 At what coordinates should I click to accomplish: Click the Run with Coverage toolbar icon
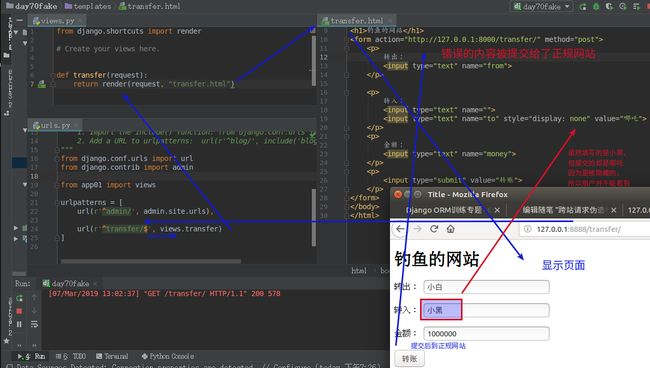point(609,6)
